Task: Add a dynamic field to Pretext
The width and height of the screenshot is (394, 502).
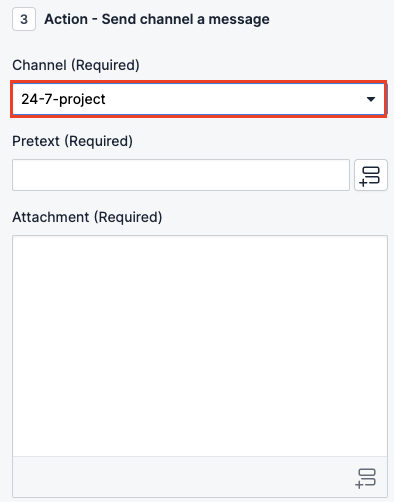Action: pyautogui.click(x=371, y=175)
